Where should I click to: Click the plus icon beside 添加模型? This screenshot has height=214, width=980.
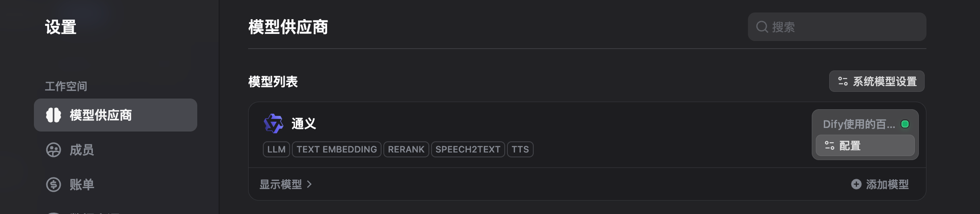pos(856,184)
